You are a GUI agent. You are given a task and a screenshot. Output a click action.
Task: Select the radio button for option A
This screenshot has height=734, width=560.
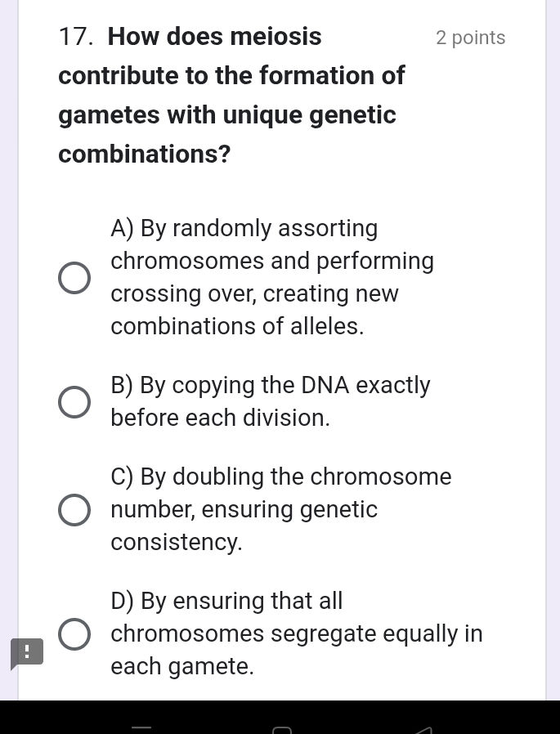point(74,277)
